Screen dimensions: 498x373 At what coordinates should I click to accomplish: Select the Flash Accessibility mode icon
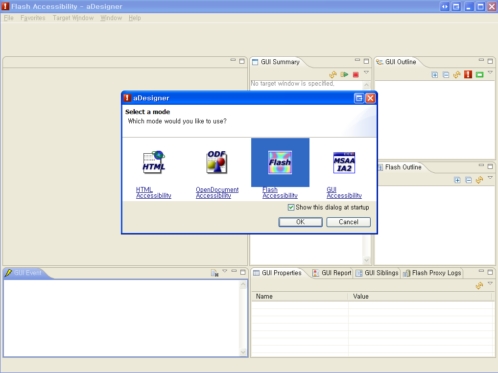tap(280, 162)
